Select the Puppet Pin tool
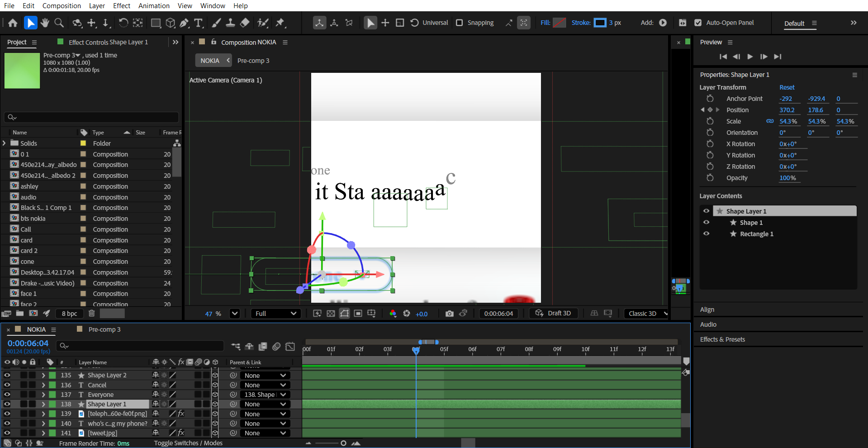868x448 pixels. tap(280, 23)
